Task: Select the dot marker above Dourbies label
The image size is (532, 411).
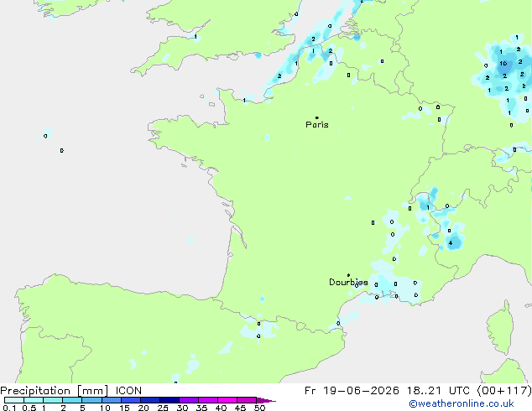Action: click(348, 275)
